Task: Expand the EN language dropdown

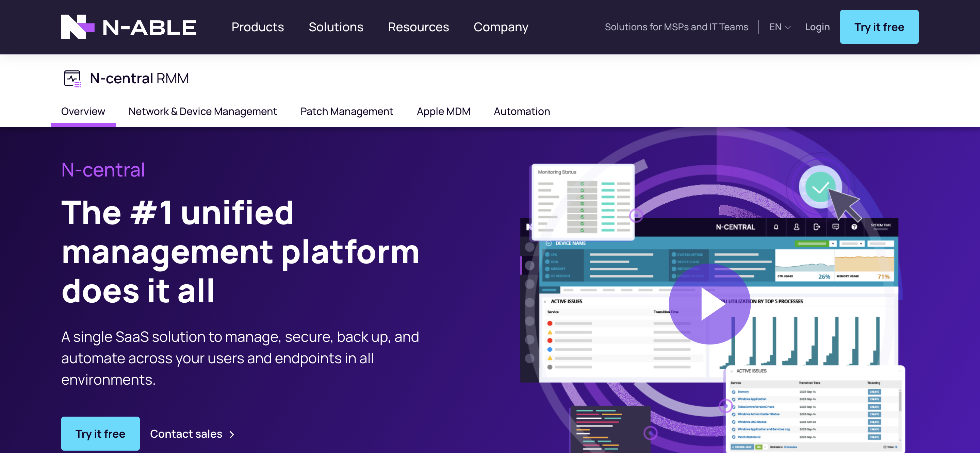Action: coord(780,27)
